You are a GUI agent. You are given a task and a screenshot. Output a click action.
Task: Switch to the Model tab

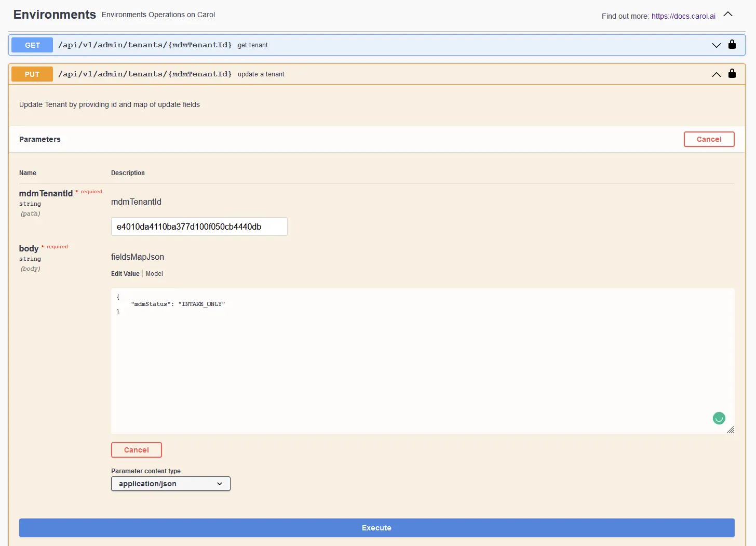154,274
